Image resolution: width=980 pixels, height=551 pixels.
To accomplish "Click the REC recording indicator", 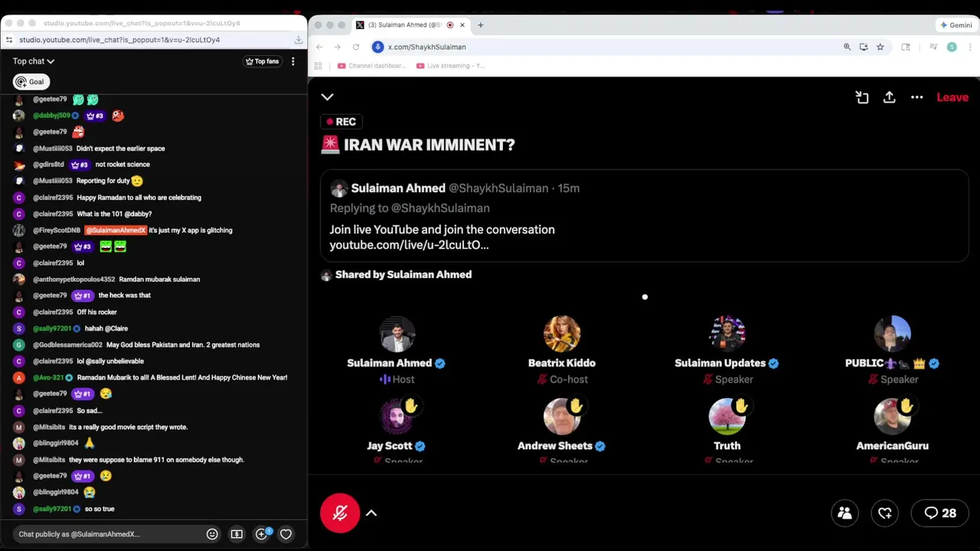I will [341, 122].
